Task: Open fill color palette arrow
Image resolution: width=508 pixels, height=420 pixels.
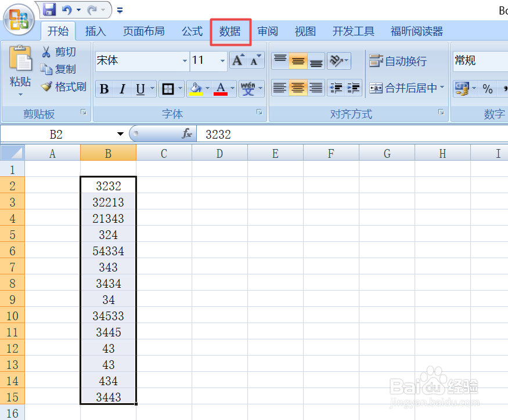Action: coord(208,88)
